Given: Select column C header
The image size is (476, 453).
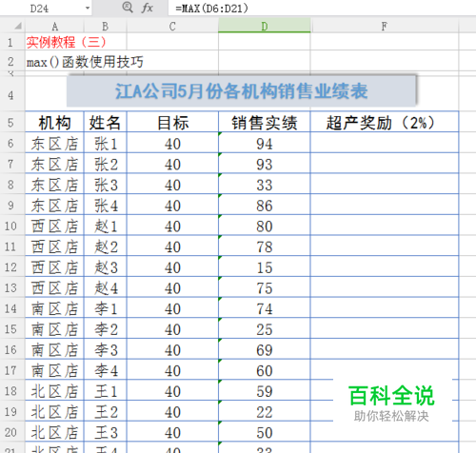Looking at the screenshot, I should click(x=172, y=26).
